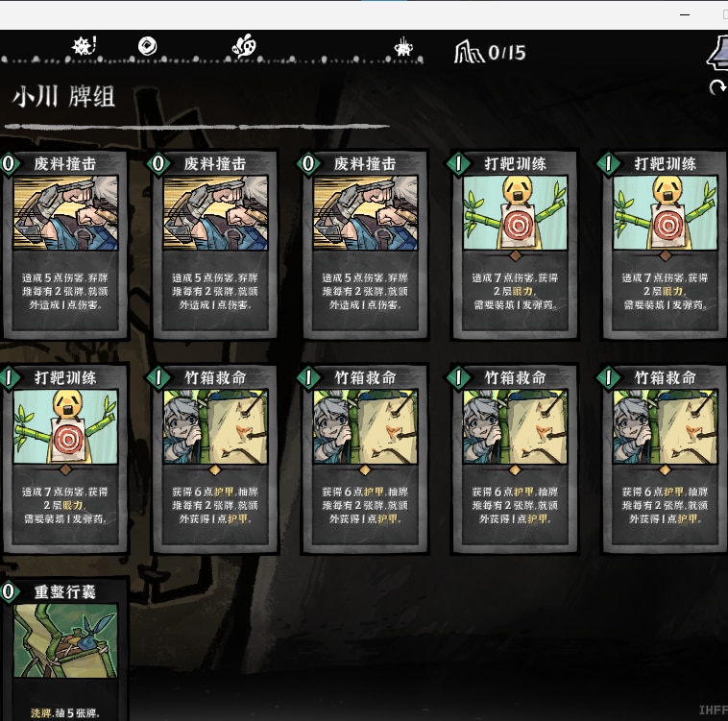The height and width of the screenshot is (721, 728).
Task: Click the spotted creature icon on the route path
Action: [244, 46]
